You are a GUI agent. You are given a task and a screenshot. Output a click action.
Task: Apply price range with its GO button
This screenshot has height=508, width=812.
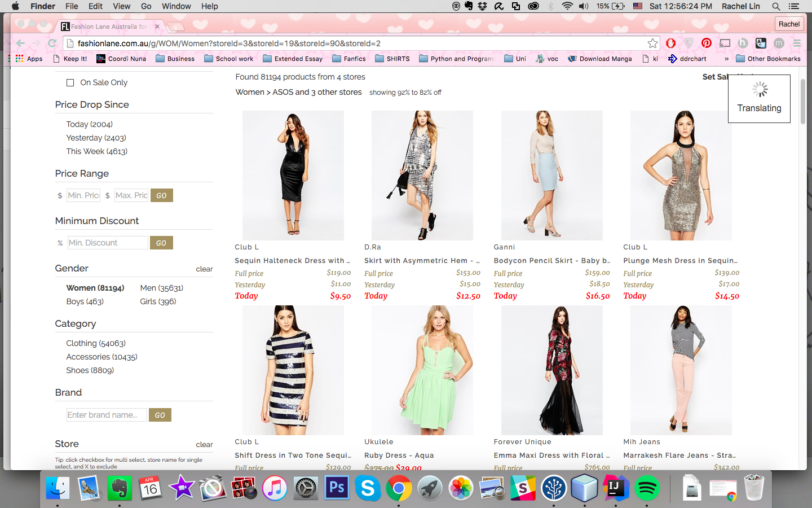pos(161,195)
